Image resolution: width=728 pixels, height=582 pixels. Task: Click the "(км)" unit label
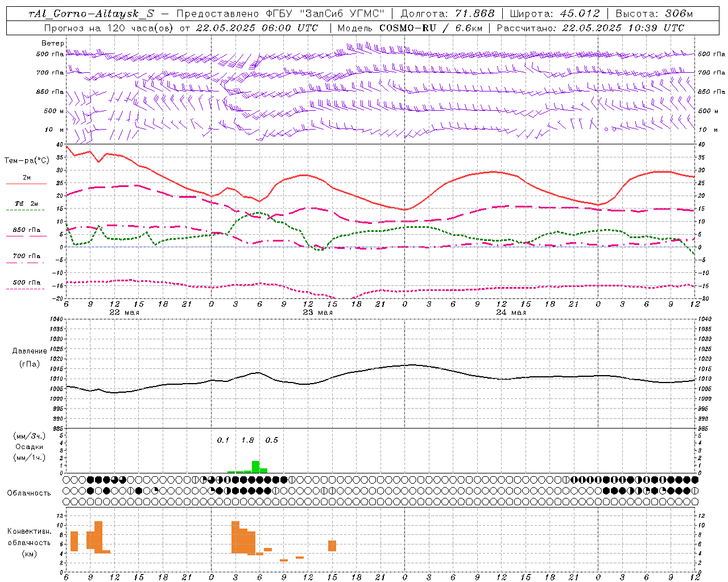tap(30, 554)
